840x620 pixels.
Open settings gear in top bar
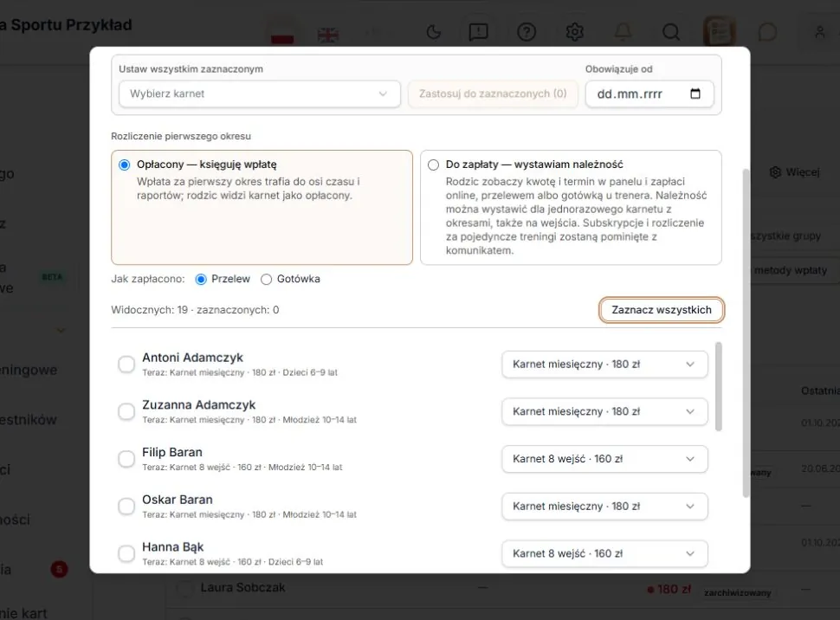pos(575,32)
